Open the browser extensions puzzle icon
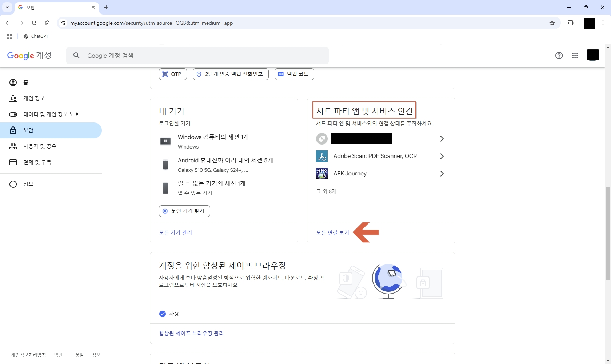Image resolution: width=611 pixels, height=364 pixels. click(x=570, y=23)
